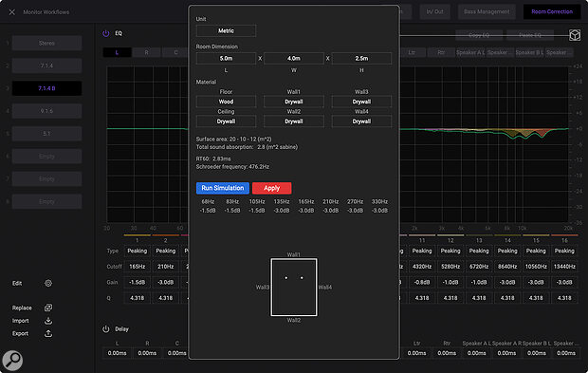
Task: Select the Rtr channel EQ tab
Action: 441,52
